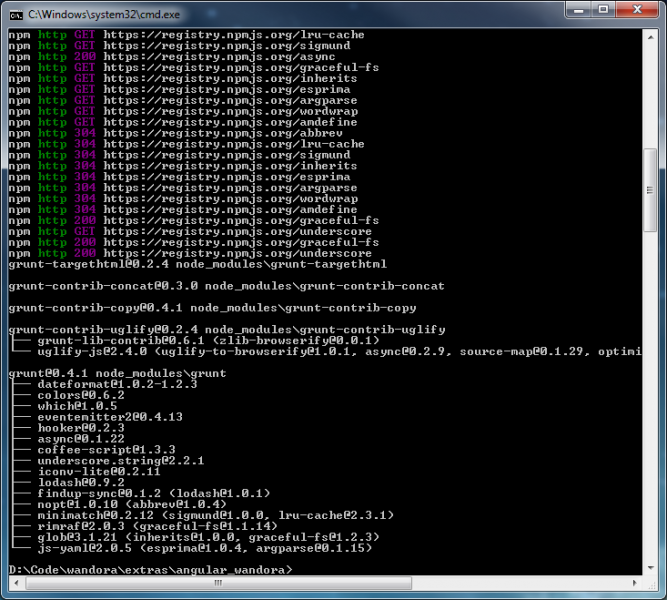Click the horizontal scrollbar right arrow
667x600 pixels.
(x=634, y=583)
